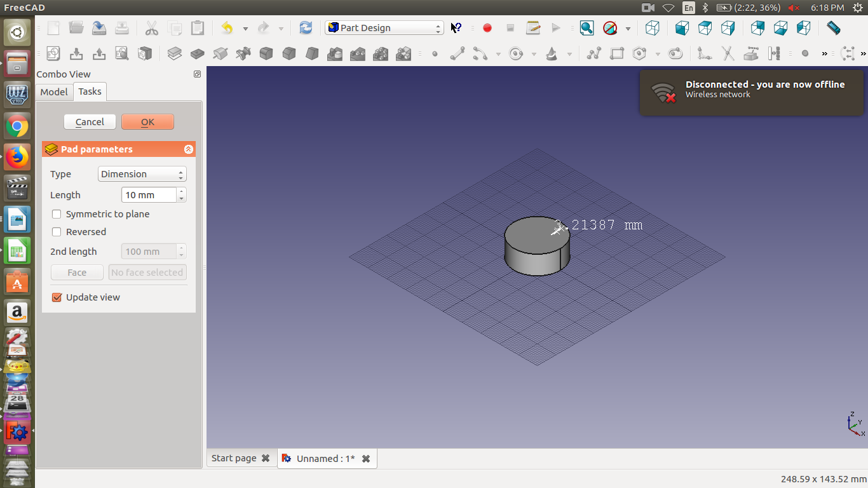Screen dimensions: 868x488
Task: Select the Unnamed : 1* document tab
Action: [325, 459]
